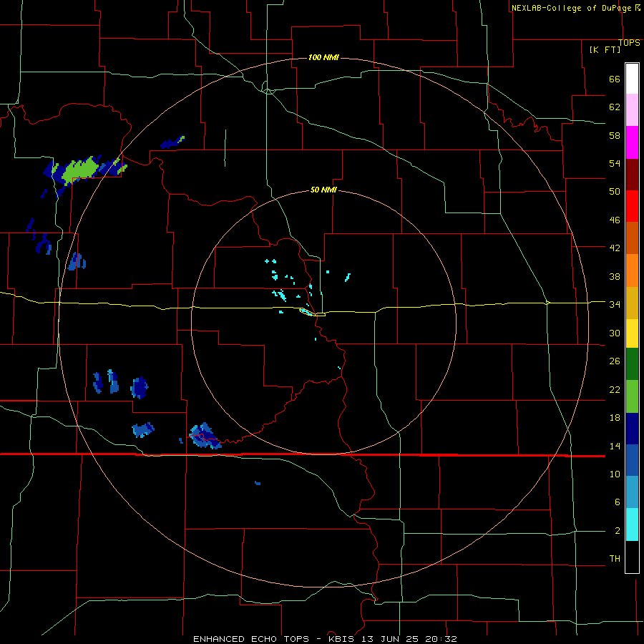Click the cyan legend swatch
Screen dimensions: 644x644
click(632, 525)
